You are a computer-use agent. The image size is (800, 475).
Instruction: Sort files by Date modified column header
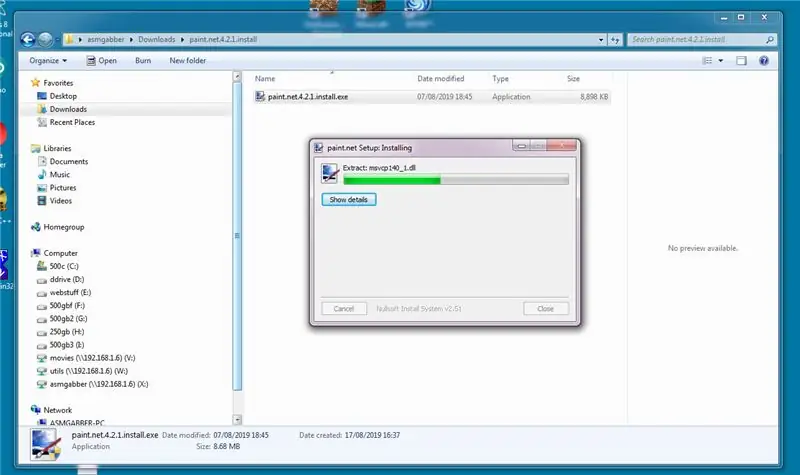pos(441,79)
